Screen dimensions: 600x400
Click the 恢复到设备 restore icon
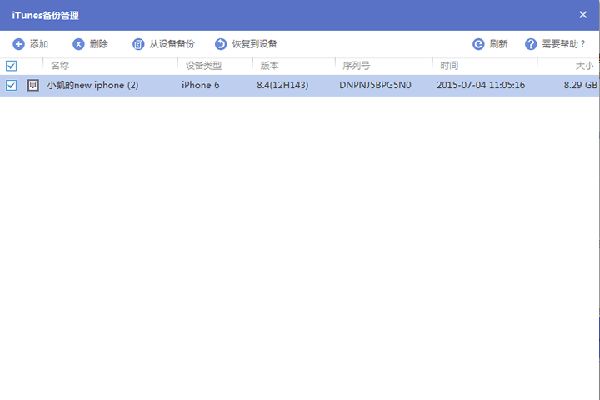[220, 44]
